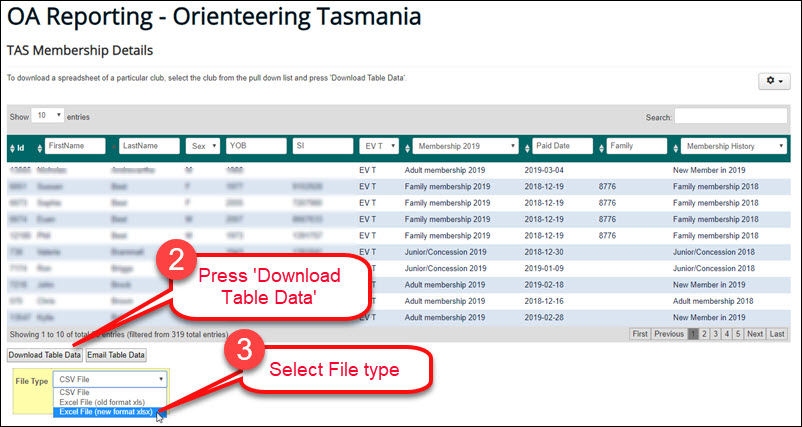Click the Paid Date filter field
This screenshot has width=802, height=427.
point(562,146)
